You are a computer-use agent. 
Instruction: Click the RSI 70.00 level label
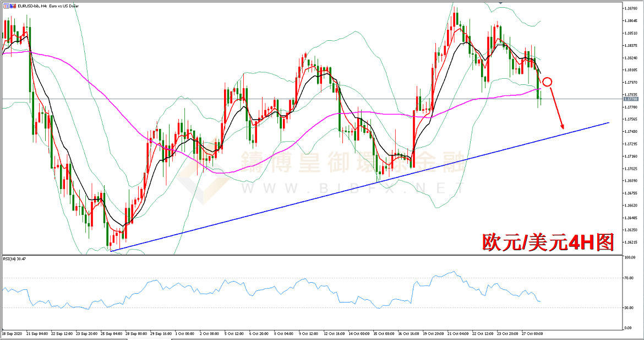pyautogui.click(x=629, y=278)
